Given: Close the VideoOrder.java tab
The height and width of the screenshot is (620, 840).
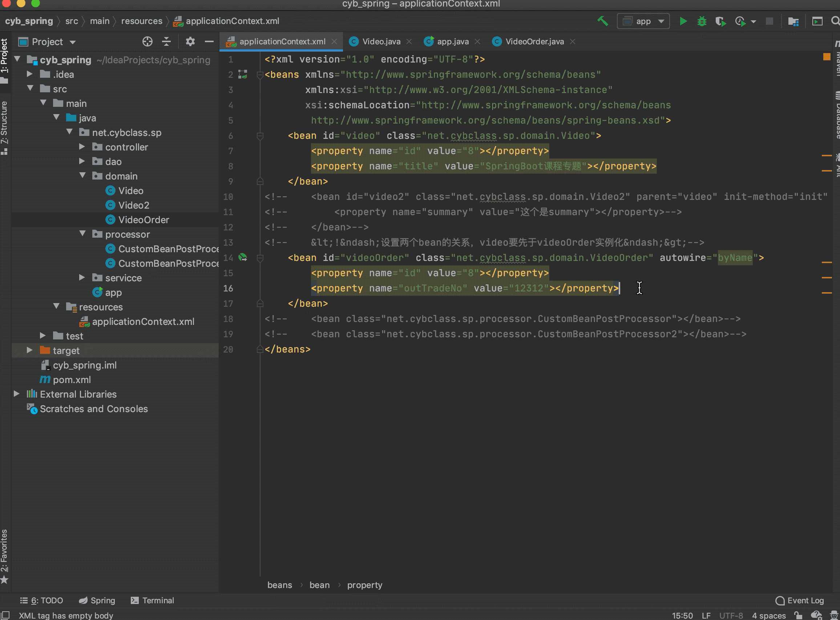Looking at the screenshot, I should (x=573, y=42).
